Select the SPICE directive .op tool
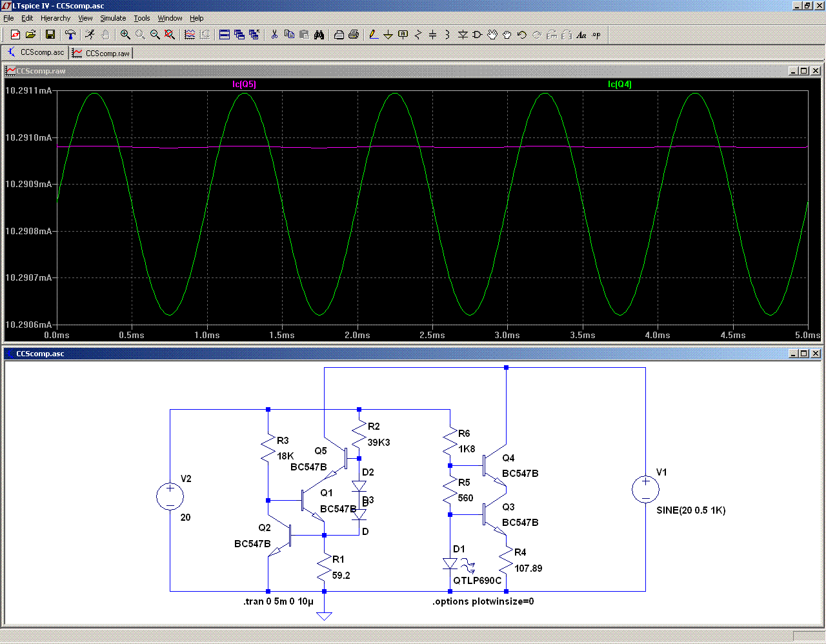The height and width of the screenshot is (644, 826). [x=596, y=35]
